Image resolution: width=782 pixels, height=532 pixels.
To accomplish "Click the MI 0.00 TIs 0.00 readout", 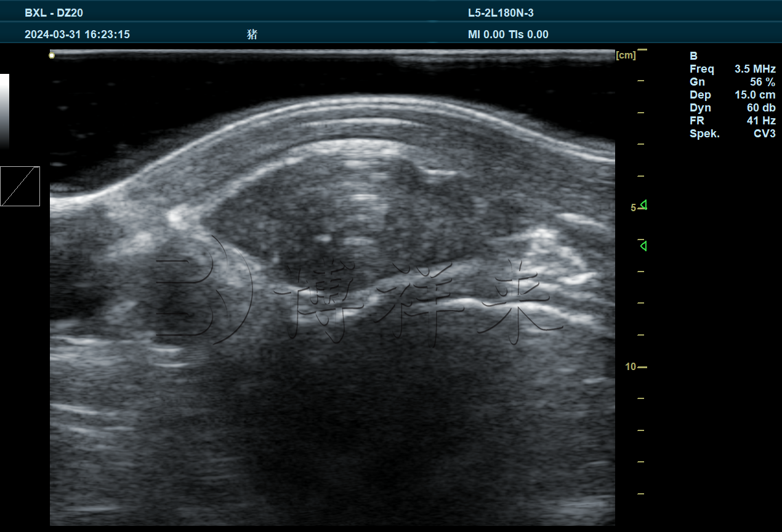I will point(508,34).
